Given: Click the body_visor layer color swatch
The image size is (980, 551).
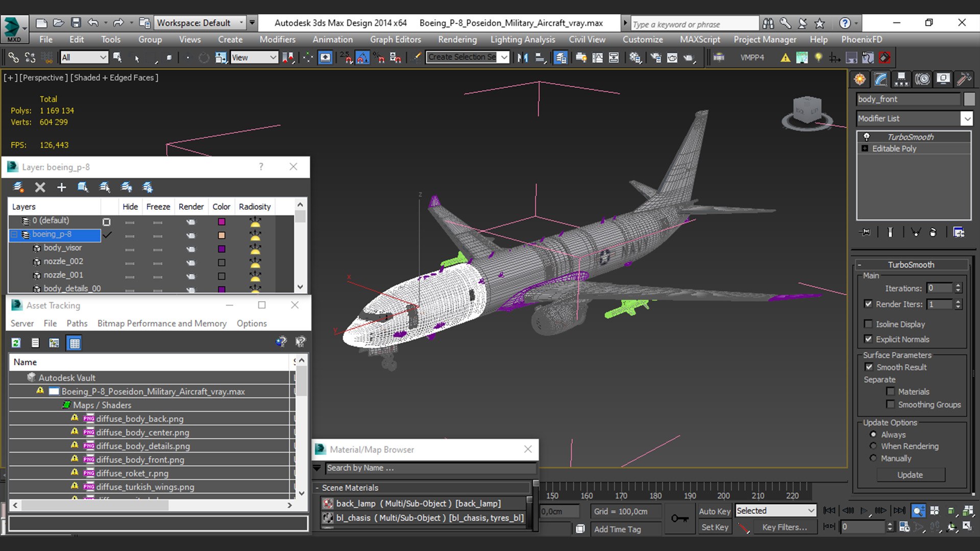Looking at the screenshot, I should [x=222, y=249].
